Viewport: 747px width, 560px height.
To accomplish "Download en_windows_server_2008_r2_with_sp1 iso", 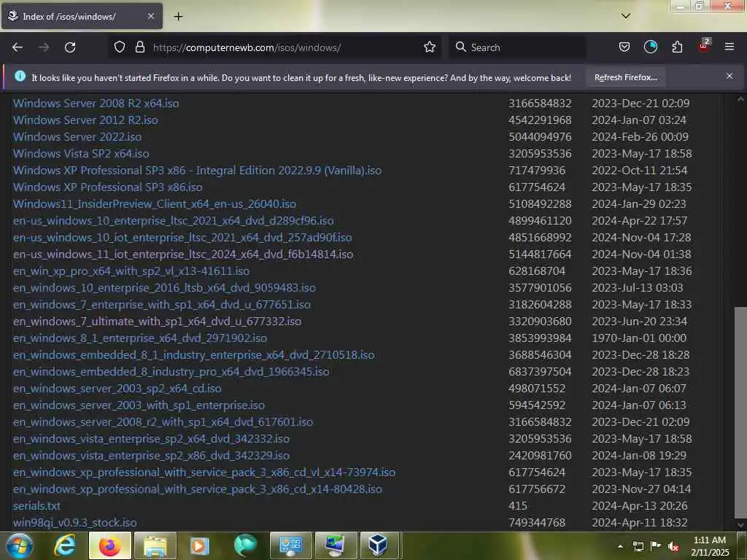I will point(163,422).
